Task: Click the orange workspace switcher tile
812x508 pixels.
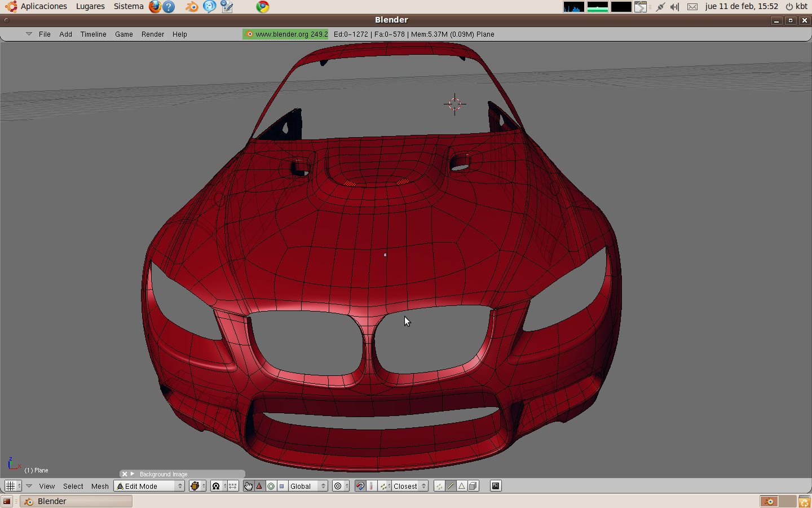Action: [x=769, y=501]
